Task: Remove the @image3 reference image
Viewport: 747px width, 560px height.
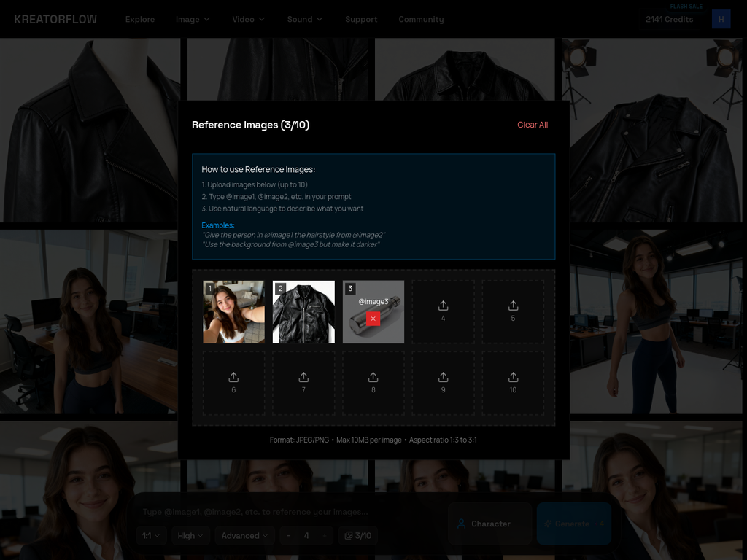Action: [373, 319]
